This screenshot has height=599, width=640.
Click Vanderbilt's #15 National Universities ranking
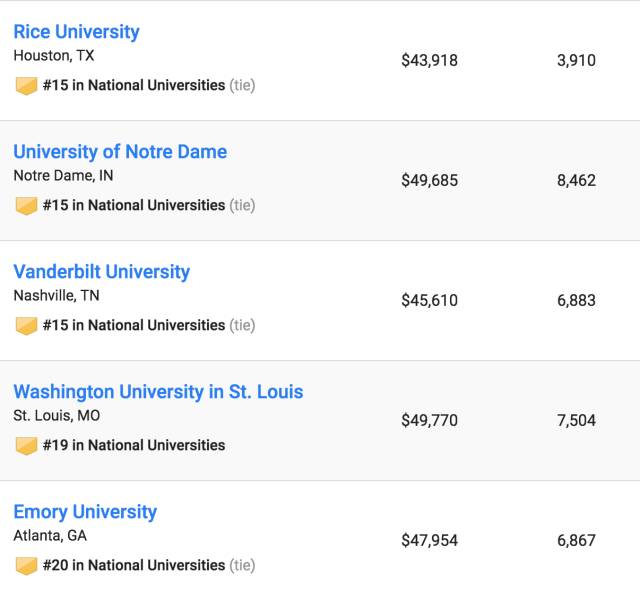click(x=134, y=326)
